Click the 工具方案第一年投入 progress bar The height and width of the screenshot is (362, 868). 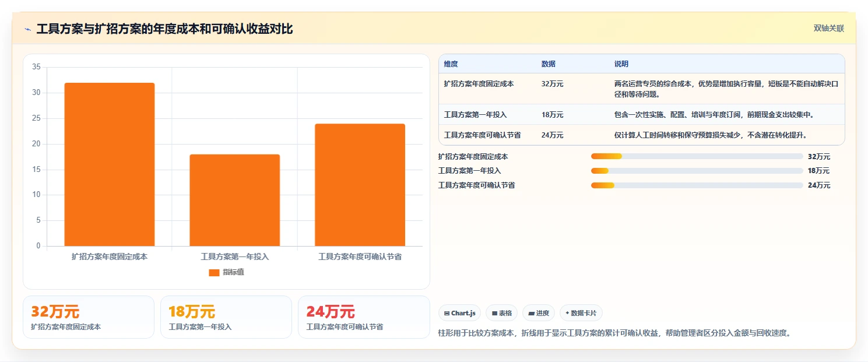tap(697, 171)
